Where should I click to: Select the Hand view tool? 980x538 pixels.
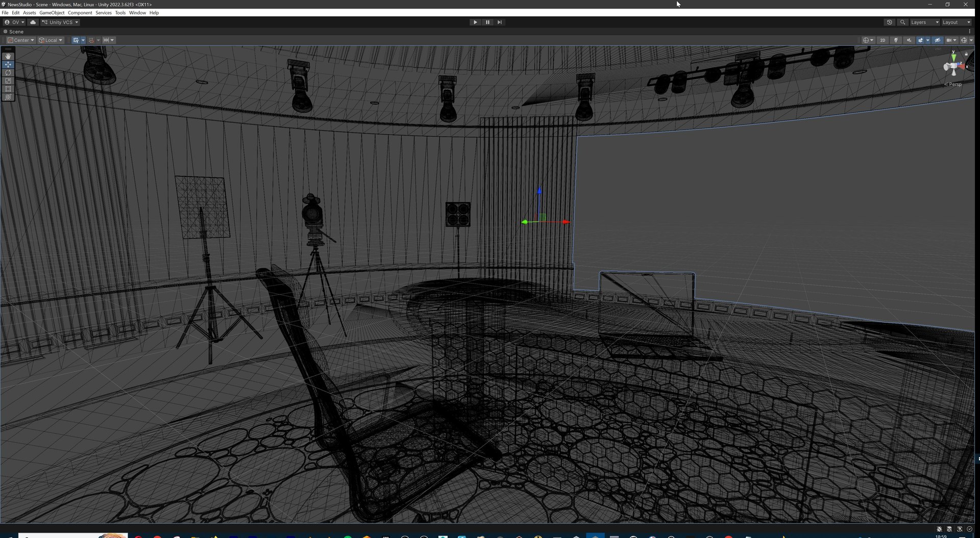coord(8,56)
